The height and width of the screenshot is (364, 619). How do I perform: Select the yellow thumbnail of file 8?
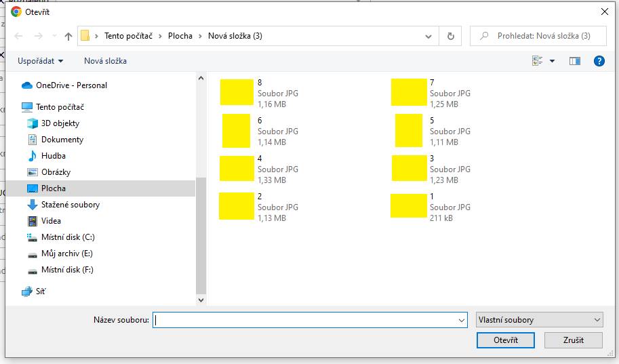pyautogui.click(x=237, y=92)
